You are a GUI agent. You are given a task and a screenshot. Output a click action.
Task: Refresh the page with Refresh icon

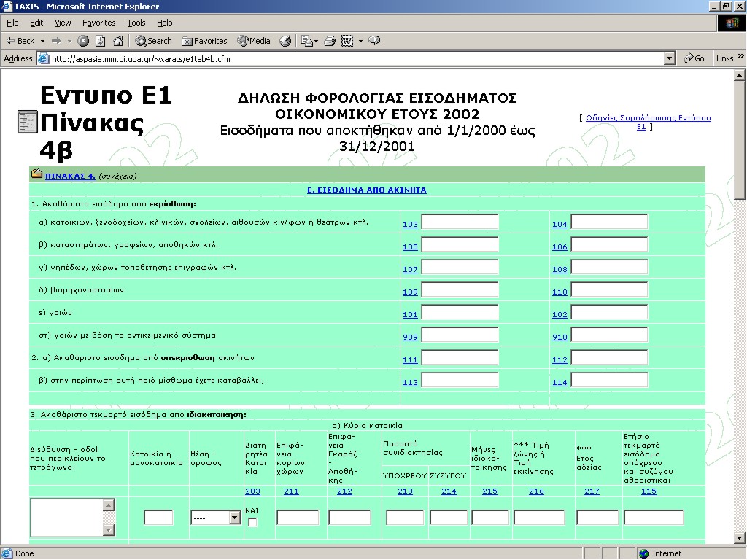click(x=101, y=41)
